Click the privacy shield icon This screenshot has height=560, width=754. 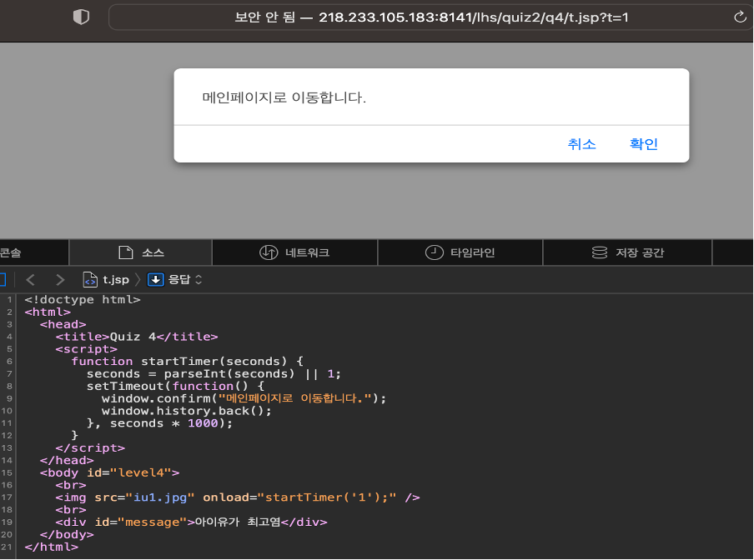click(81, 17)
